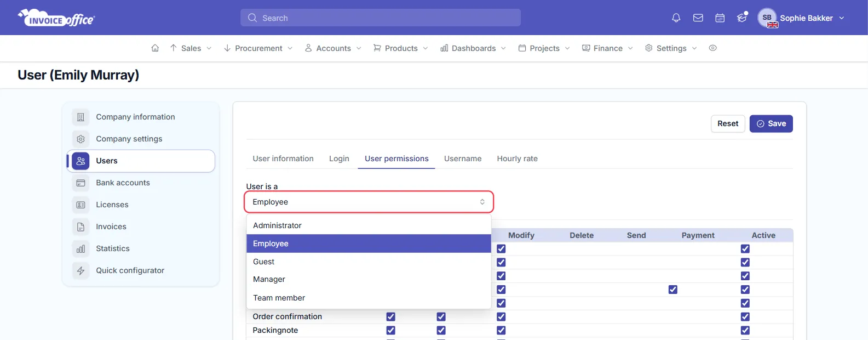Viewport: 868px width, 340px height.
Task: Click the Save button
Action: pyautogui.click(x=771, y=123)
